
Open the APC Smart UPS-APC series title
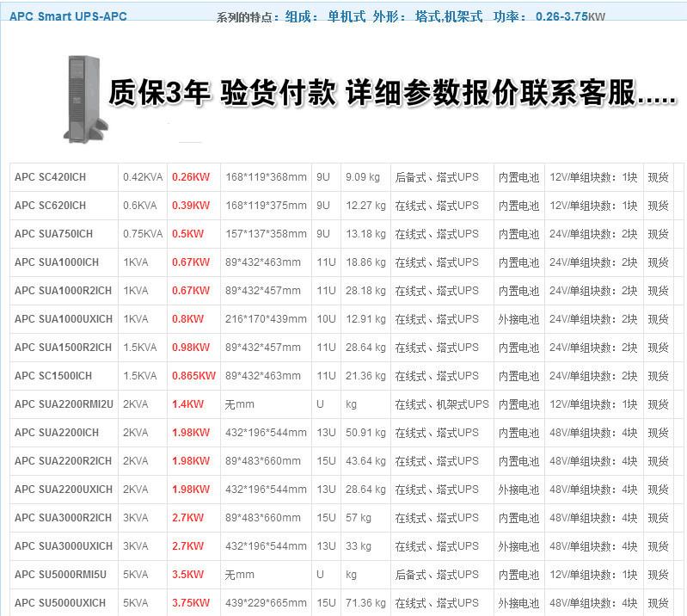click(x=68, y=17)
